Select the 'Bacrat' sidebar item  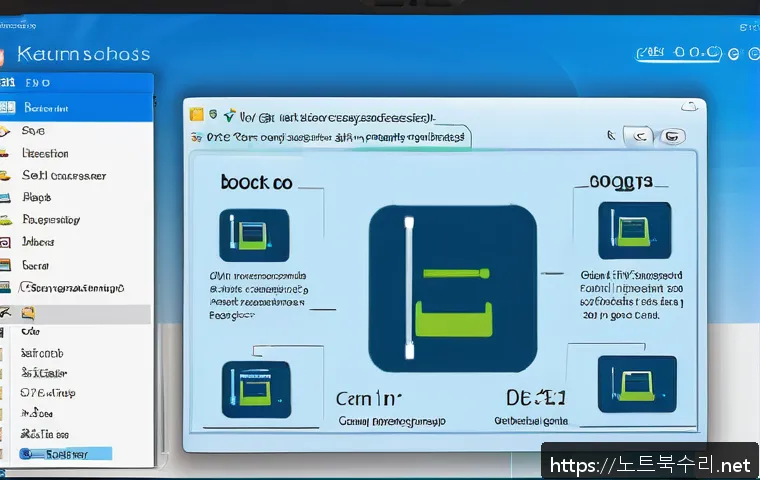[35, 266]
